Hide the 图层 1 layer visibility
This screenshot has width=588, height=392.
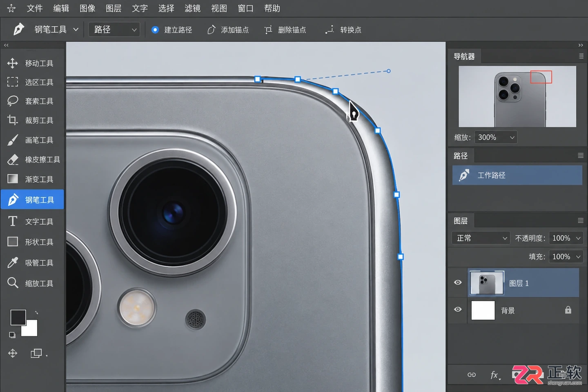pyautogui.click(x=458, y=283)
